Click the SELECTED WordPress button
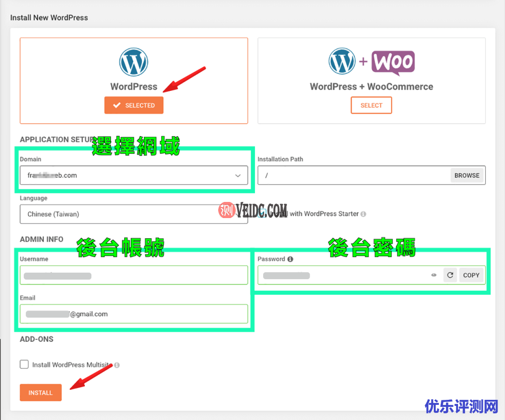This screenshot has height=420, width=505. (134, 105)
